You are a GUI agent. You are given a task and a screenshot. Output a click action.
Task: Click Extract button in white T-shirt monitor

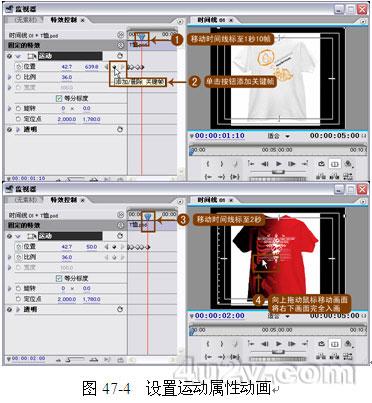334,176
